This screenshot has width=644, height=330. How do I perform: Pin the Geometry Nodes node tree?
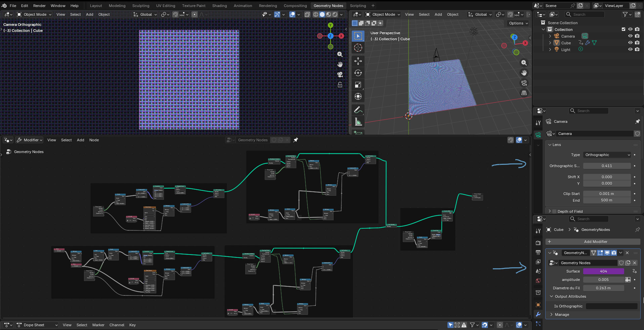(x=296, y=140)
